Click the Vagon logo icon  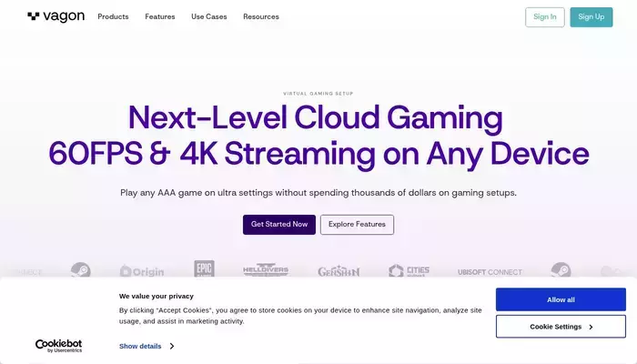34,16
